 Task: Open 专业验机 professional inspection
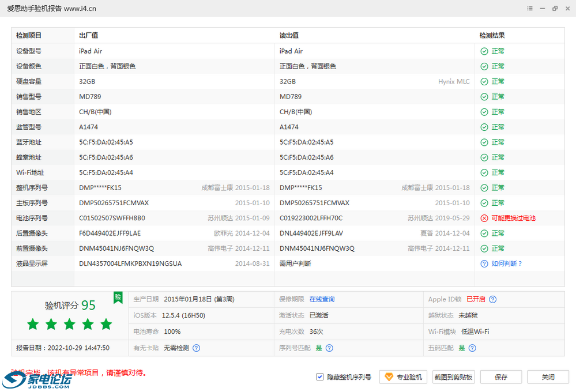tap(403, 377)
